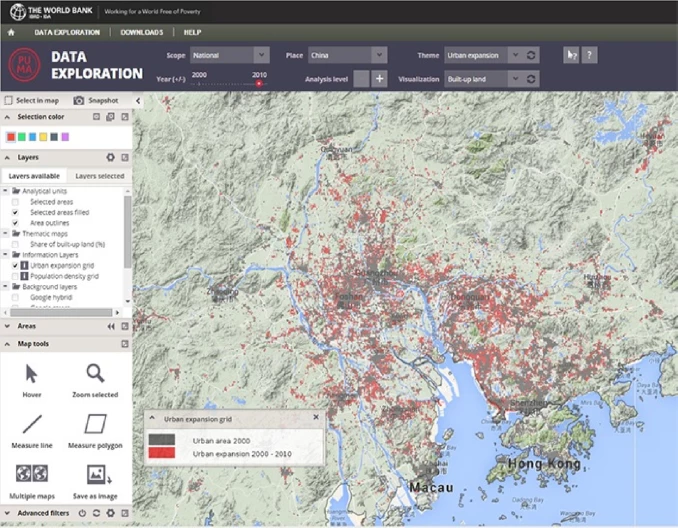Screen dimensions: 678x528
Task: Open Layers settings gear icon
Action: (111, 157)
